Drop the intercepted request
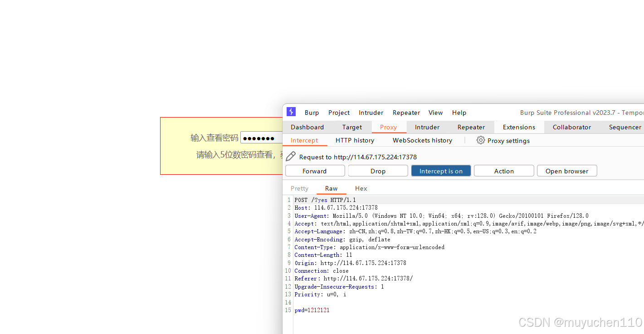644x334 pixels. click(x=378, y=171)
